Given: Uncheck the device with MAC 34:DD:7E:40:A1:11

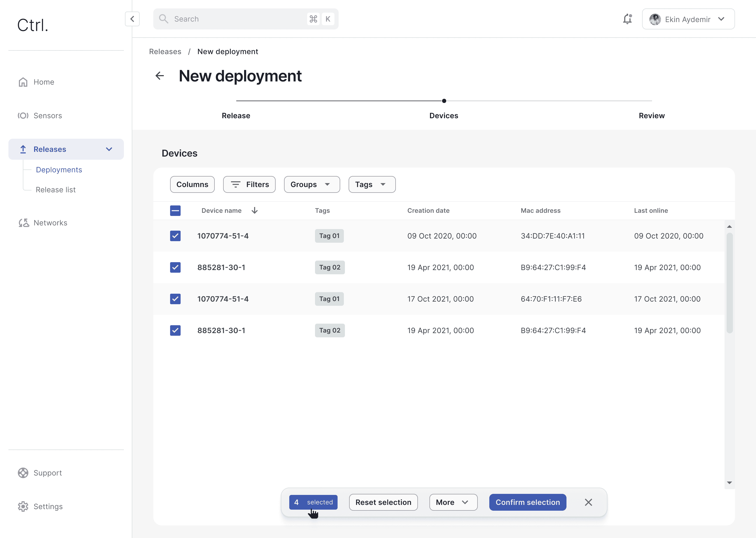Looking at the screenshot, I should point(175,236).
